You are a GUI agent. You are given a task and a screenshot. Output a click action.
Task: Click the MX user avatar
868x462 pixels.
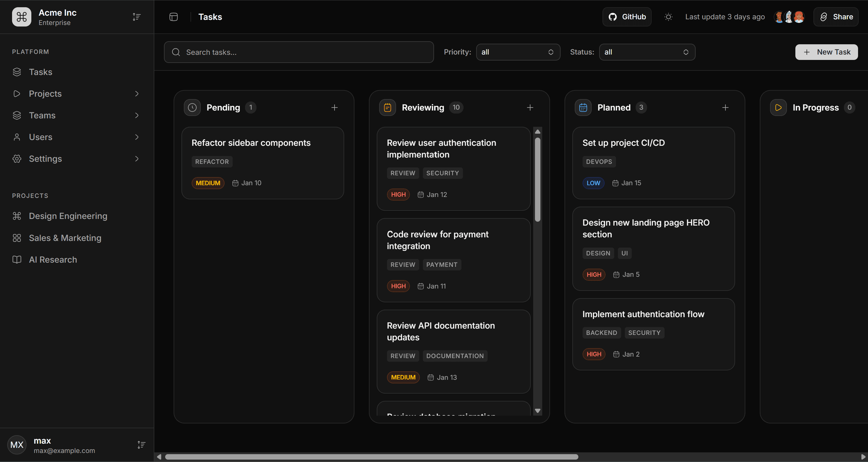point(17,445)
